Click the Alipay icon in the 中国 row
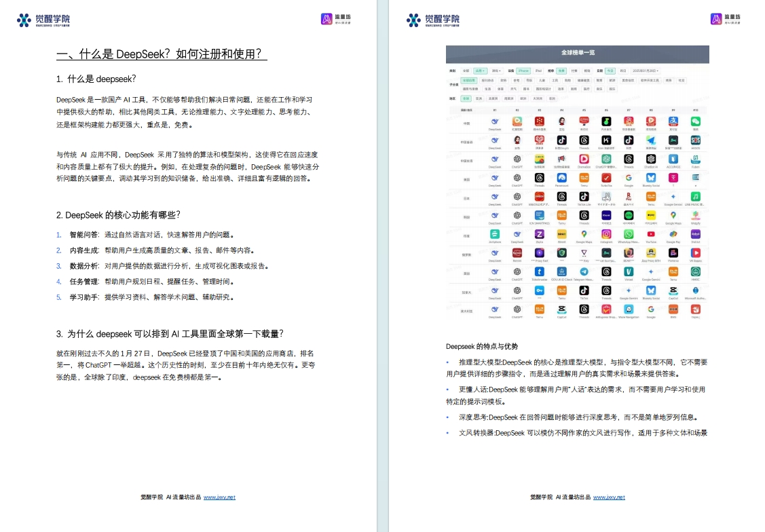 (673, 121)
